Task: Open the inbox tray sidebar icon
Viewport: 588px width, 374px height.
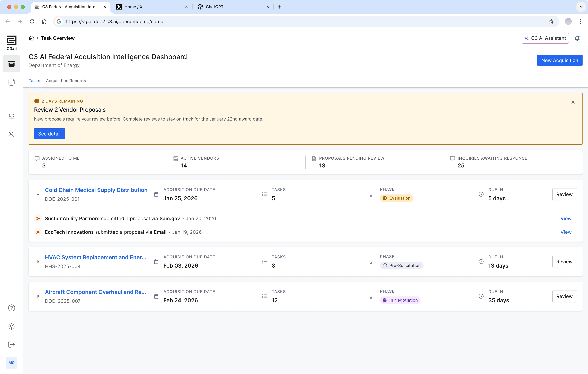Action: coord(11,116)
